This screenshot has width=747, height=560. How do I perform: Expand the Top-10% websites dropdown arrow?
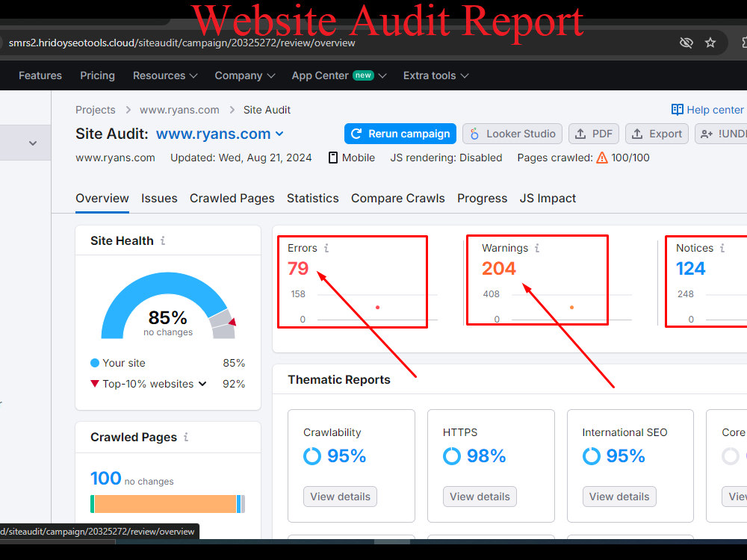tap(202, 384)
